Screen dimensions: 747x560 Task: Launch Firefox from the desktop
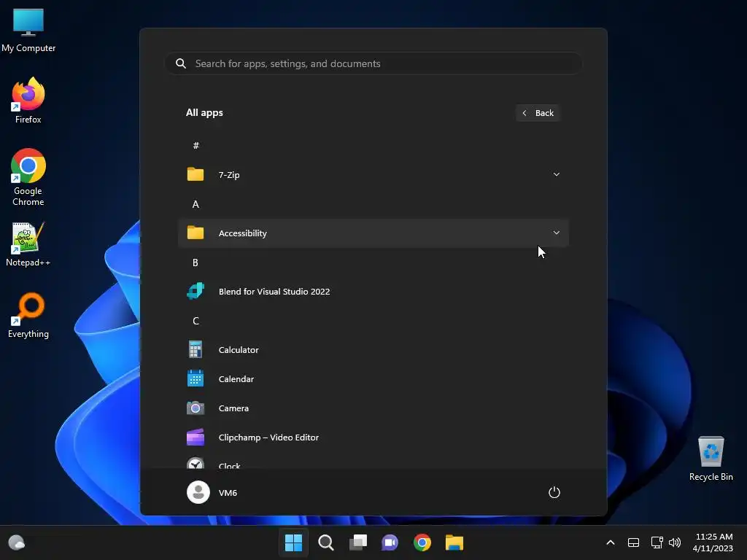(x=28, y=100)
